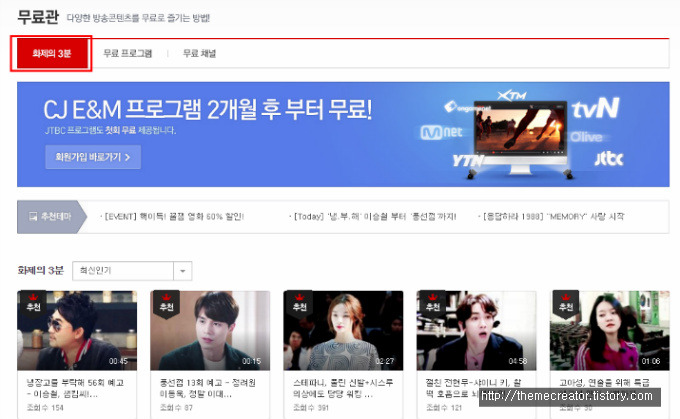Click the XTM logo in the banner

[512, 95]
